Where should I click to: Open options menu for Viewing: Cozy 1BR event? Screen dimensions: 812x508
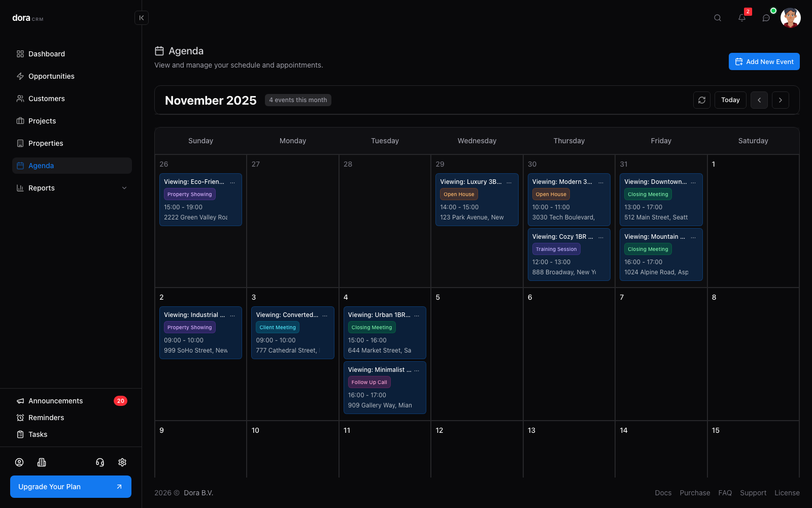(x=601, y=237)
